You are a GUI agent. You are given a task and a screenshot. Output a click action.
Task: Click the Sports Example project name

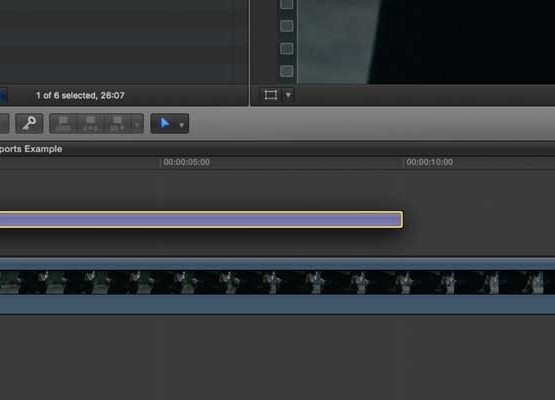click(x=31, y=149)
